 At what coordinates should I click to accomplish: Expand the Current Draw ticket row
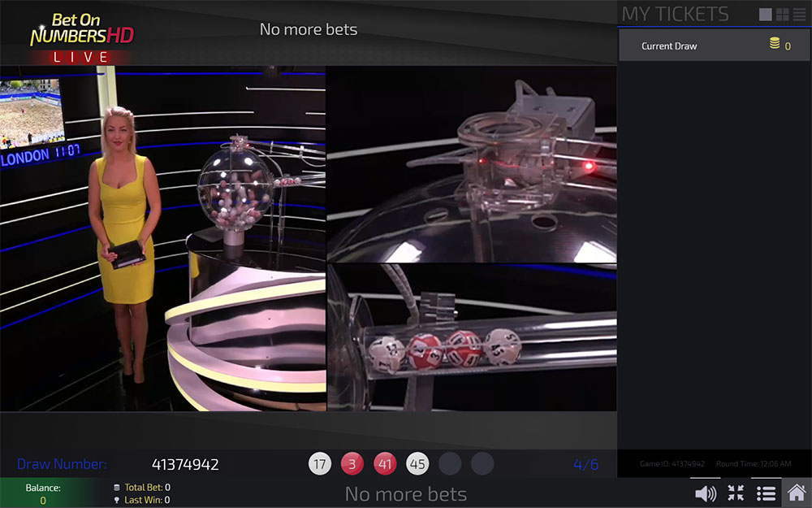point(669,46)
